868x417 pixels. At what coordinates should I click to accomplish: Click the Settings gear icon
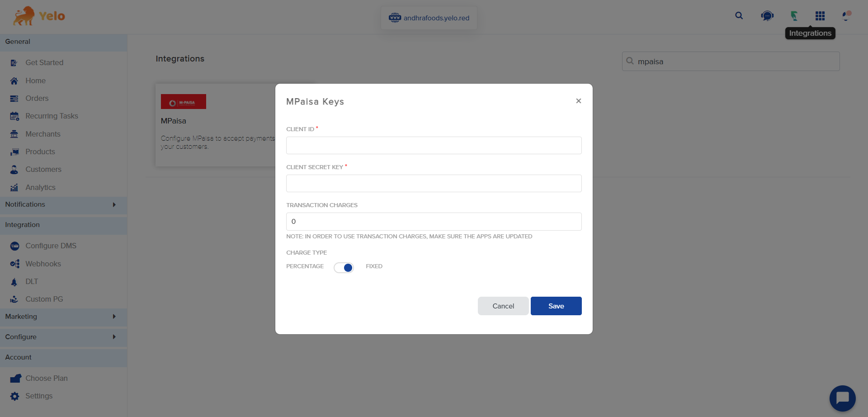pos(15,396)
